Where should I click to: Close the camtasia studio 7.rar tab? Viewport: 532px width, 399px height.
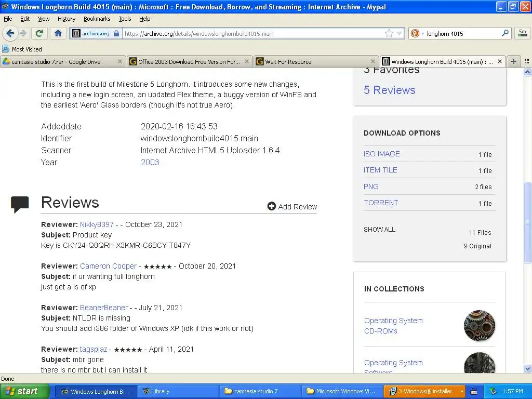click(x=120, y=61)
